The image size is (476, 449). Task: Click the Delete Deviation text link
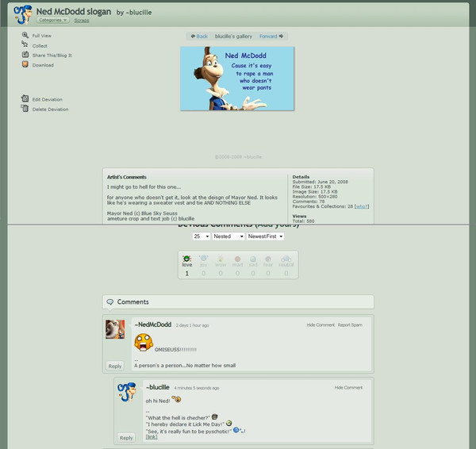click(51, 109)
